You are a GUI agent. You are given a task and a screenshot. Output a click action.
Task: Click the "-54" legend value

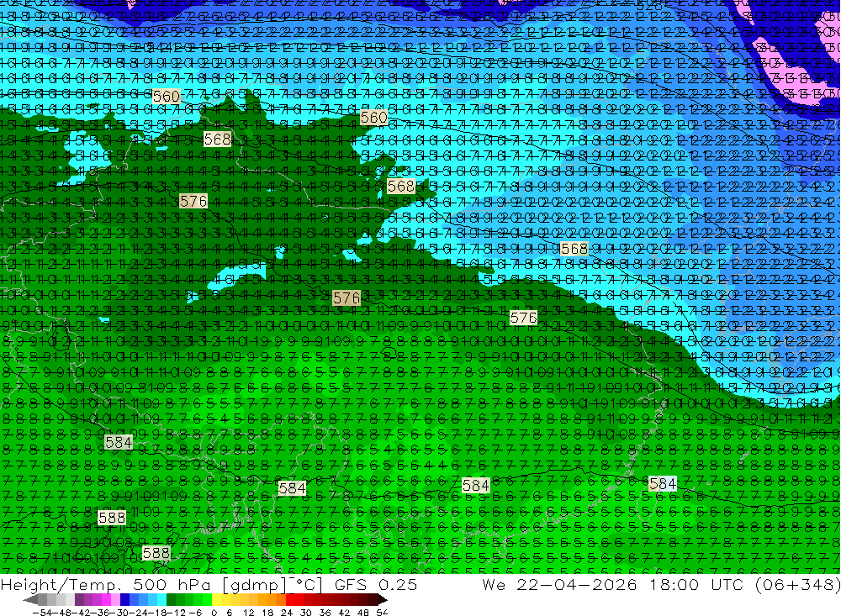coord(42,613)
